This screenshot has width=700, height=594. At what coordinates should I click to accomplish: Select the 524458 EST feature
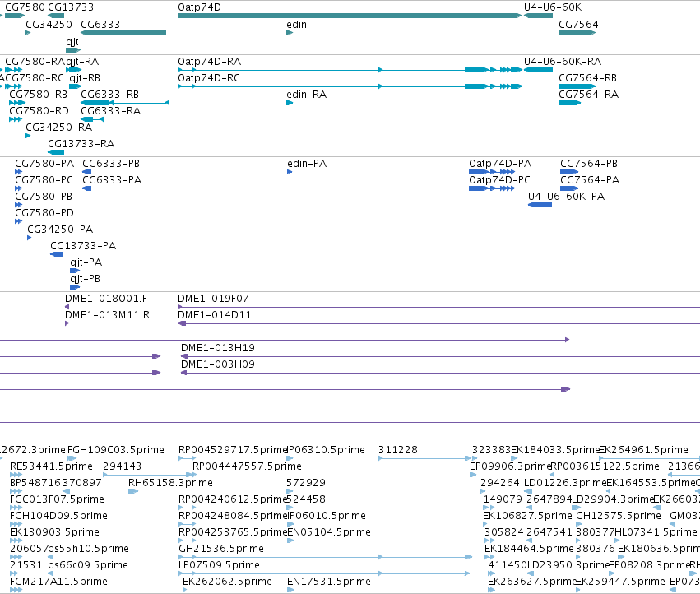click(290, 508)
